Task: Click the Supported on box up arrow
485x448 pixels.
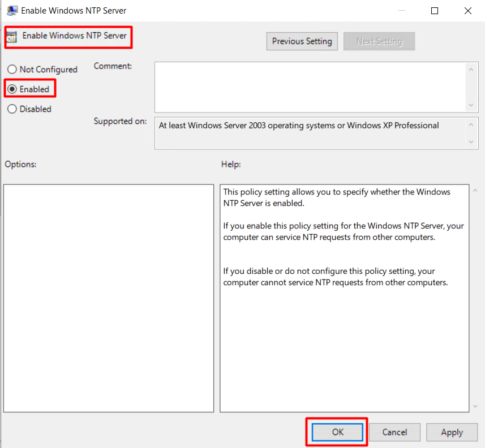Action: pos(471,124)
